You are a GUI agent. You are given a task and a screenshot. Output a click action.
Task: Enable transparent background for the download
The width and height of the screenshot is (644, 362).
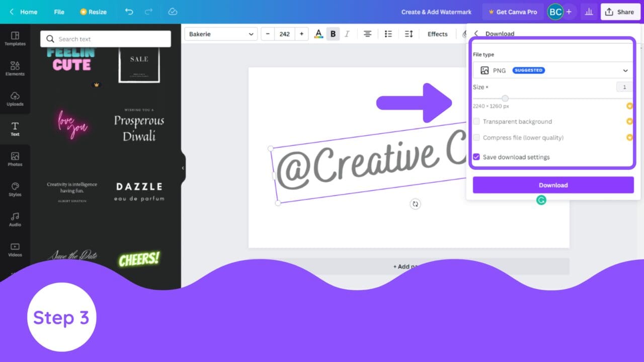(476, 122)
